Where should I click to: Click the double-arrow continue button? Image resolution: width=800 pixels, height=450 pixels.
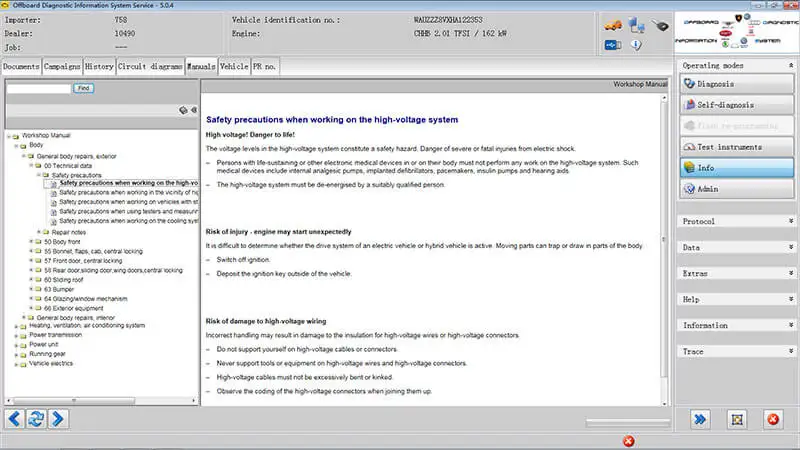(x=700, y=419)
